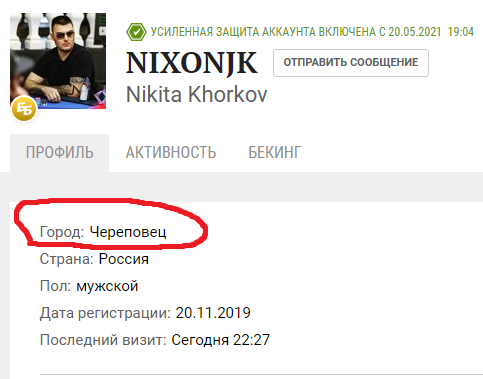The height and width of the screenshot is (379, 483).
Task: Click the city value Череповец
Action: pyautogui.click(x=128, y=232)
